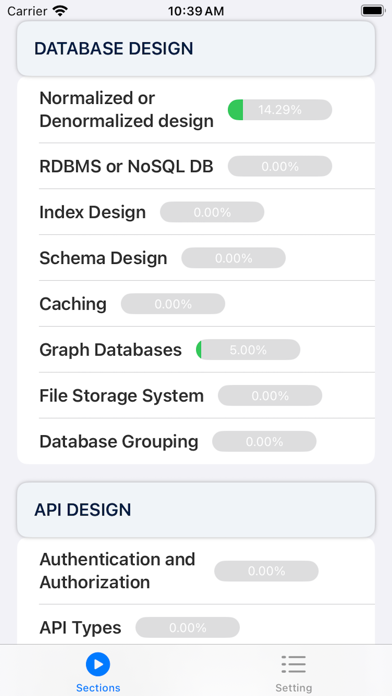Tap the 5.00% Graph Databases progress bar
This screenshot has width=392, height=696.
[x=248, y=350]
